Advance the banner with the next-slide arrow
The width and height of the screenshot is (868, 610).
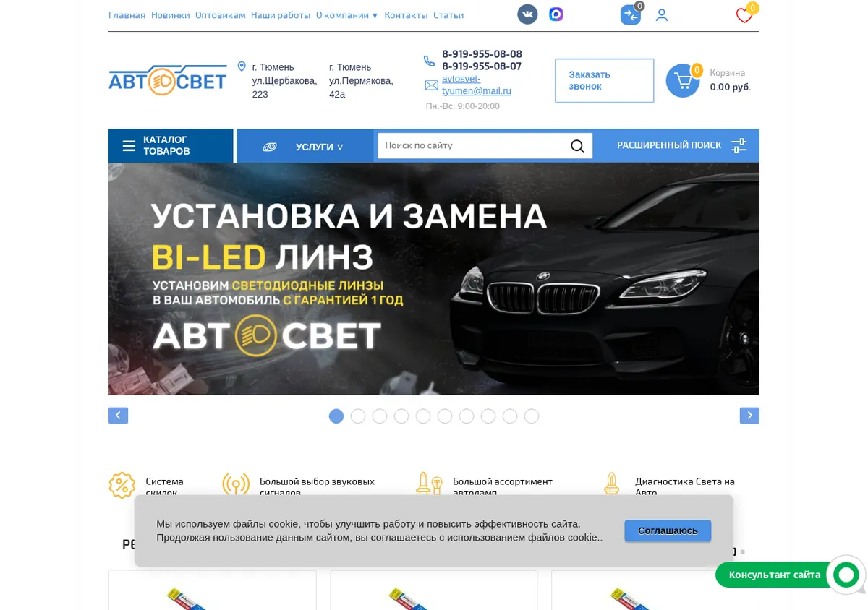tap(749, 416)
